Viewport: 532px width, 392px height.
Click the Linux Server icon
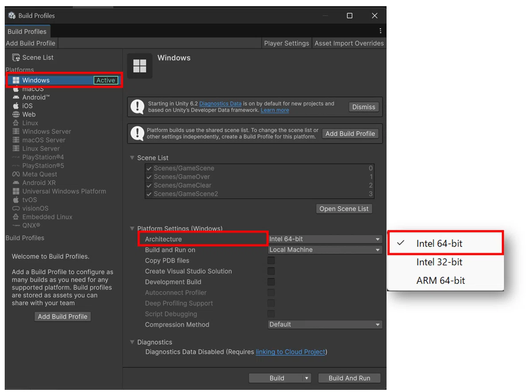click(x=16, y=149)
